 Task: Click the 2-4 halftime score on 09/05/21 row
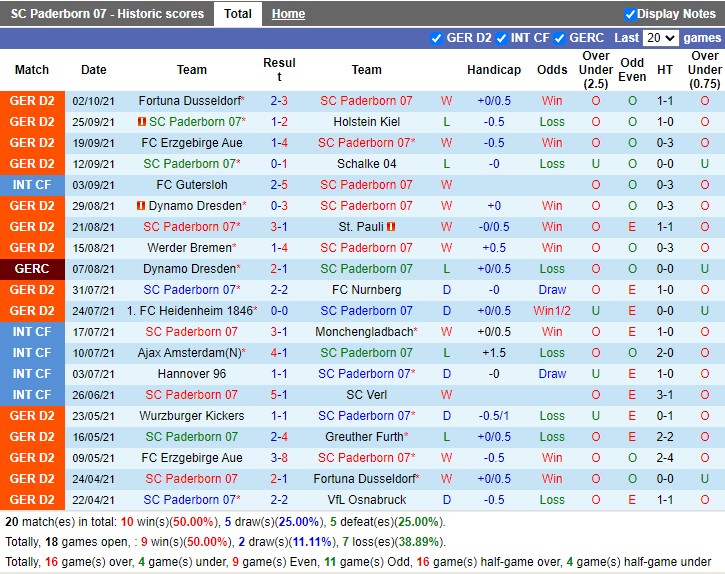pyautogui.click(x=665, y=457)
